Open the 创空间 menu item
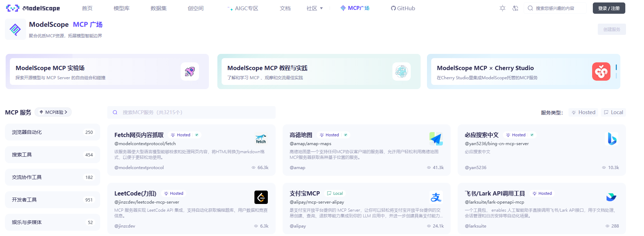This screenshot has height=236, width=644. [195, 8]
